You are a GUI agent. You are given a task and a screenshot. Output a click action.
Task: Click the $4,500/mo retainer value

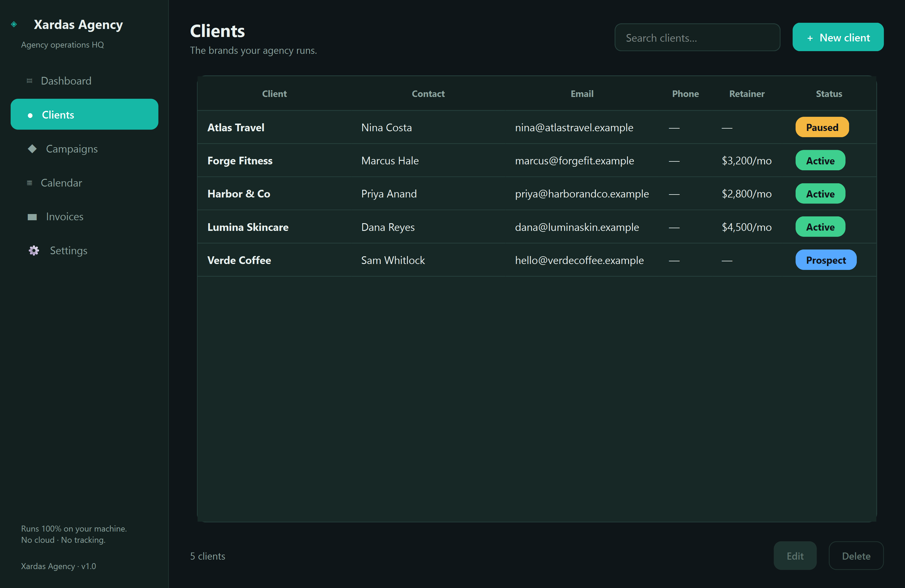[746, 227]
